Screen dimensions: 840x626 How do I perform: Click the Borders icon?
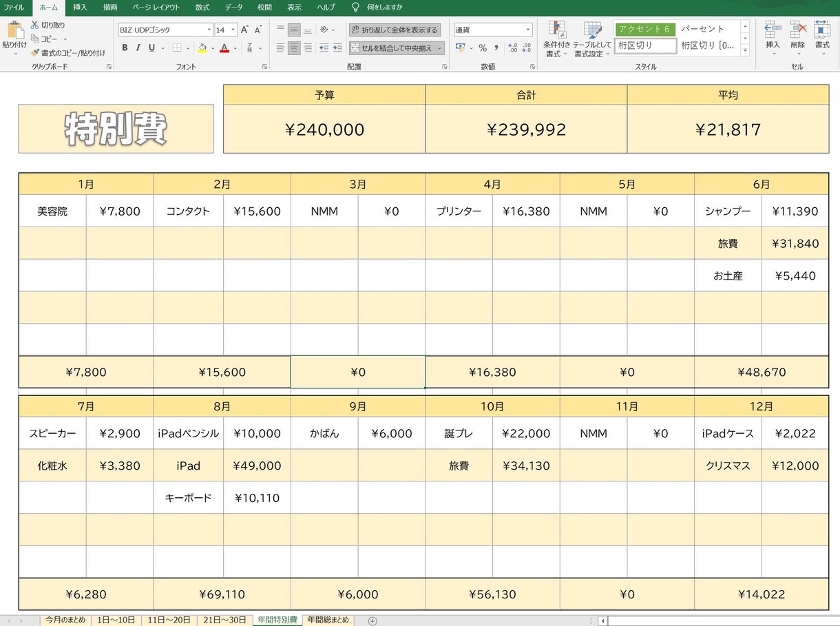point(177,48)
